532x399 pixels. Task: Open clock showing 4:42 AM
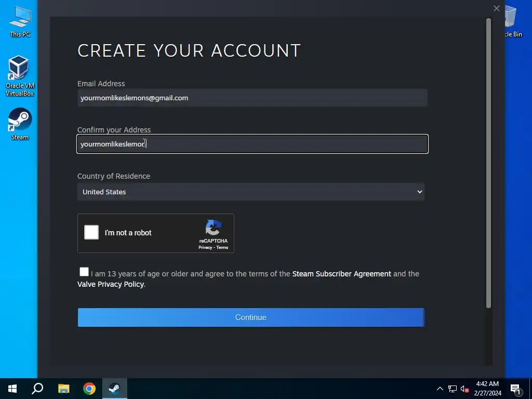(487, 389)
